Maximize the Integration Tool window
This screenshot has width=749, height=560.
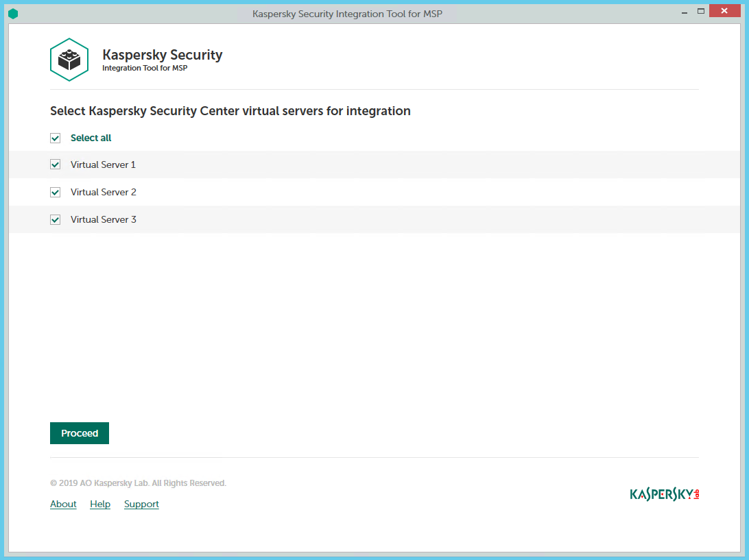[x=701, y=12]
